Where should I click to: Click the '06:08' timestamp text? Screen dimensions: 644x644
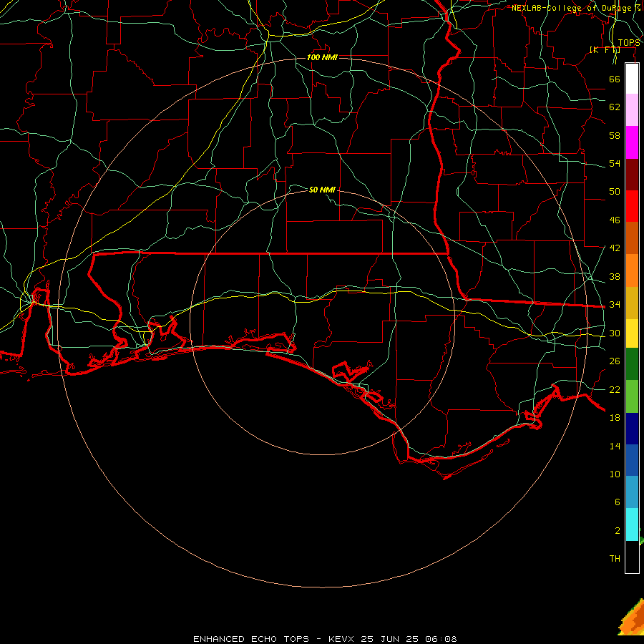pos(441,639)
